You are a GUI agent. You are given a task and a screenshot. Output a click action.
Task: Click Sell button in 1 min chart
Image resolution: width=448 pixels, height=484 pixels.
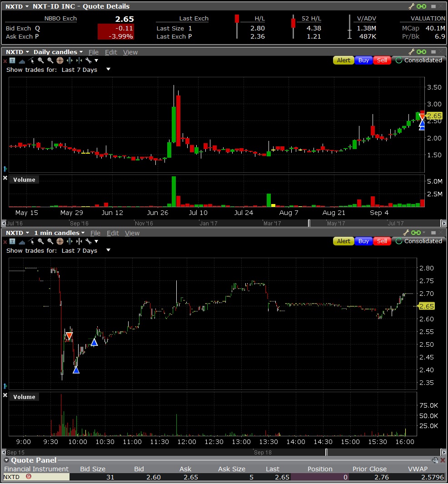(x=382, y=241)
